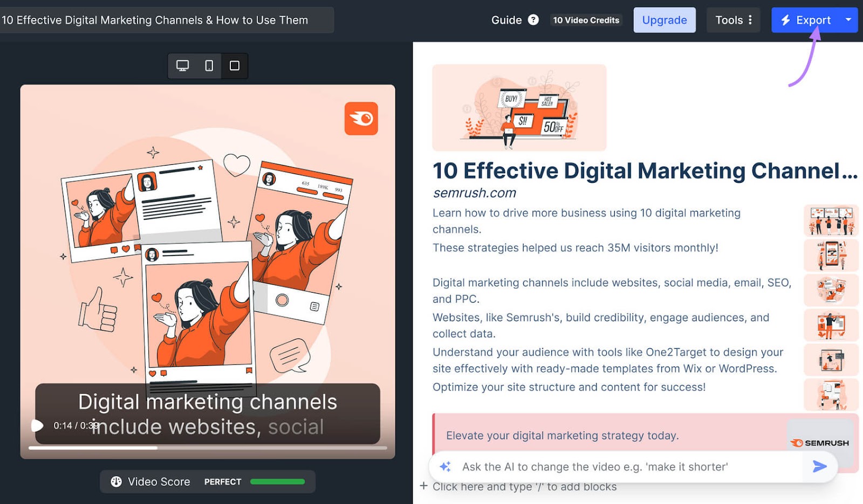Image resolution: width=863 pixels, height=504 pixels.
Task: Click the AI sparkle icon in the prompt bar
Action: [x=444, y=467]
